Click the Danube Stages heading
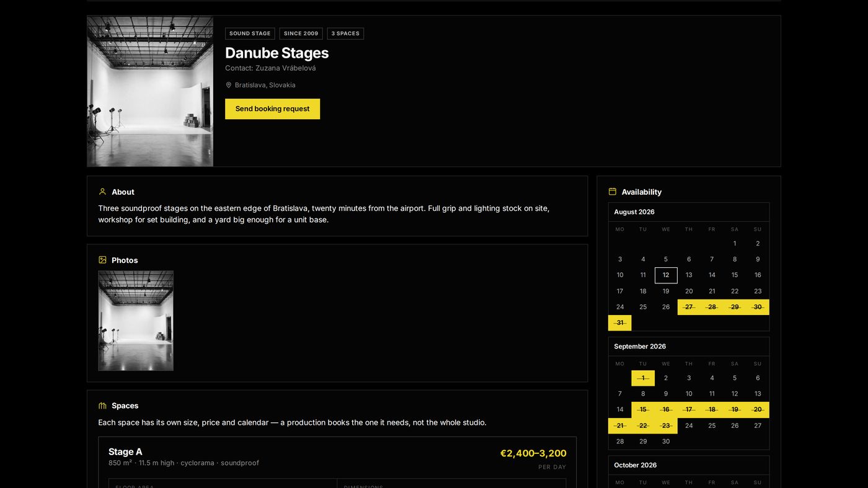Screen dimensions: 868x488 coord(277,53)
